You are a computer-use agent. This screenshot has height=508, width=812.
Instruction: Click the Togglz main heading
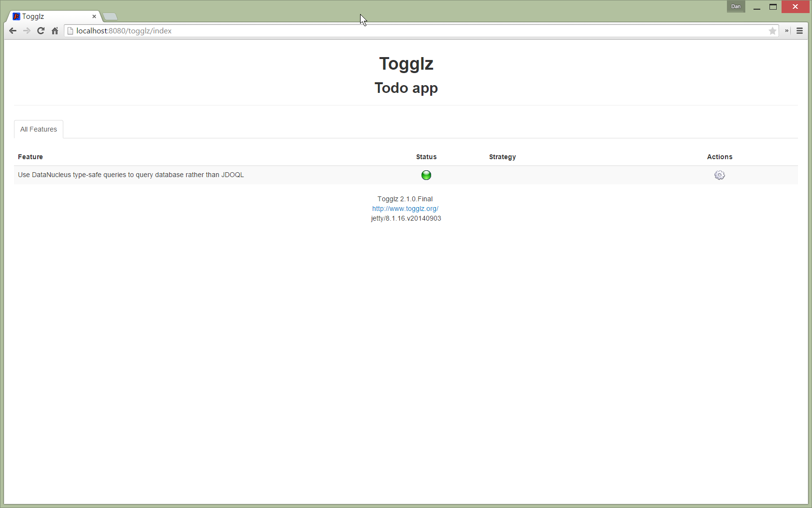coord(406,63)
